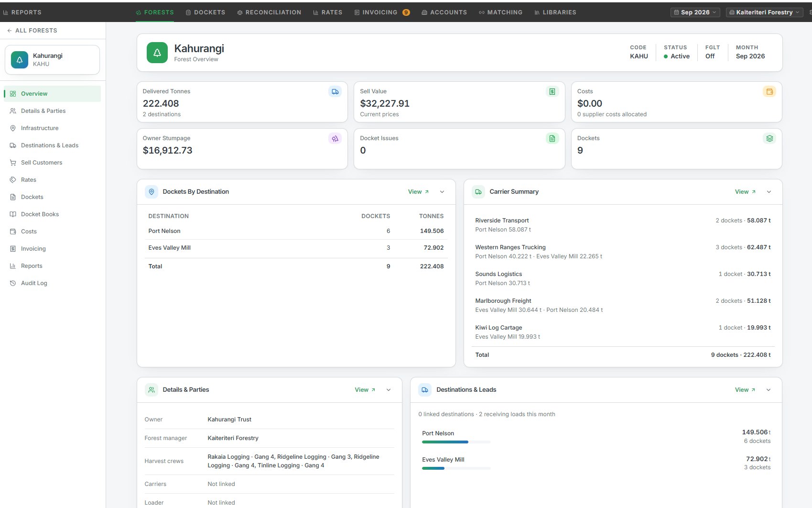Image resolution: width=812 pixels, height=508 pixels.
Task: Click the Port Nelson progress bar
Action: (456, 442)
